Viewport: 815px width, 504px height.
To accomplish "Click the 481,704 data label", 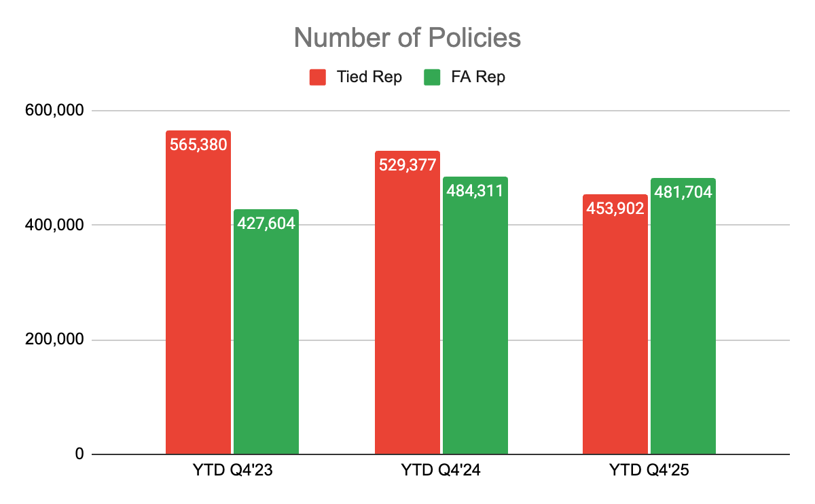I will tap(683, 192).
